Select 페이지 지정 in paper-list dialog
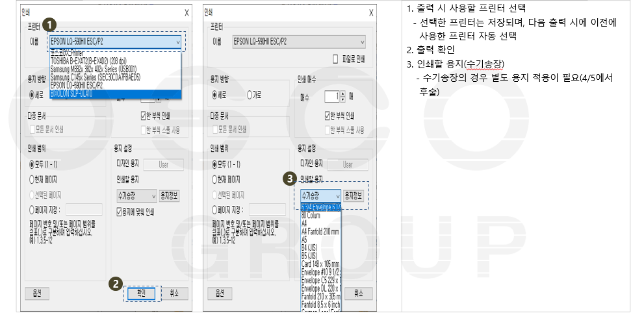The width and height of the screenshot is (644, 313). click(x=228, y=210)
